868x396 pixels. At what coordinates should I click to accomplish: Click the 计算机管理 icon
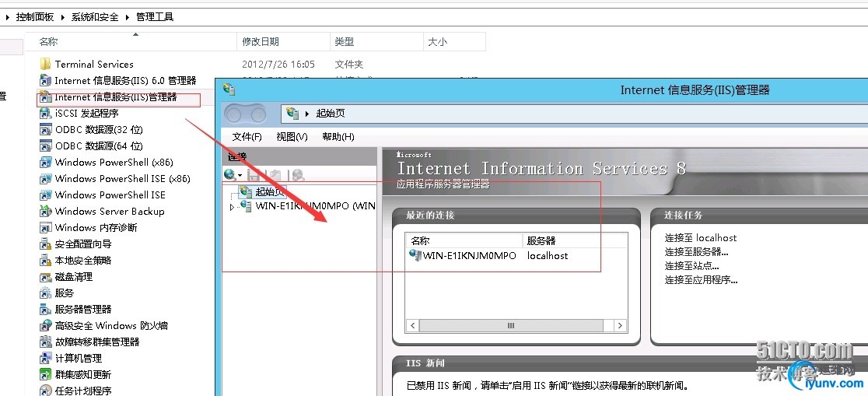click(x=46, y=359)
